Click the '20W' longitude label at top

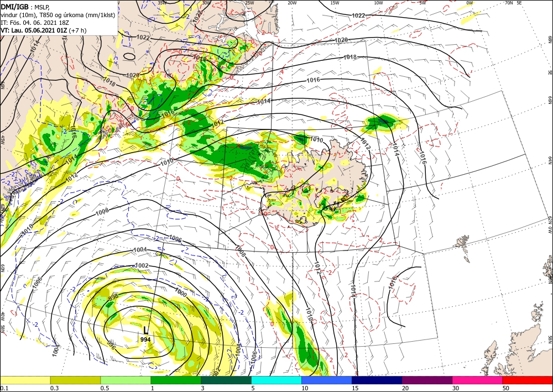click(292, 3)
